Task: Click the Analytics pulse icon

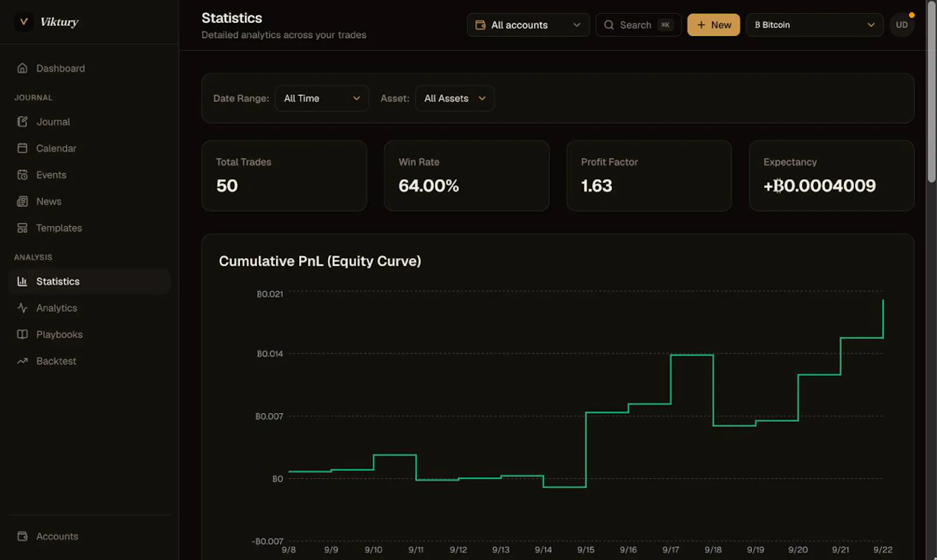Action: pos(22,308)
